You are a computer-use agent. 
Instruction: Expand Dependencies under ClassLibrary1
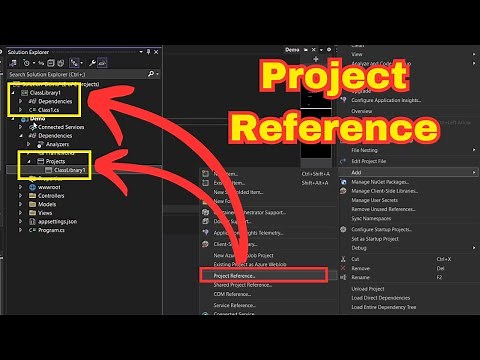(x=21, y=101)
